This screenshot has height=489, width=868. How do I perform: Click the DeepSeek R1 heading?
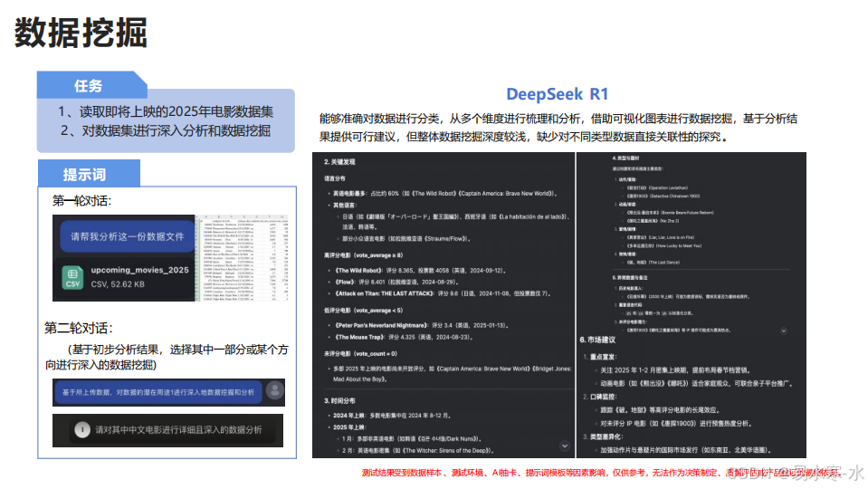pos(557,94)
